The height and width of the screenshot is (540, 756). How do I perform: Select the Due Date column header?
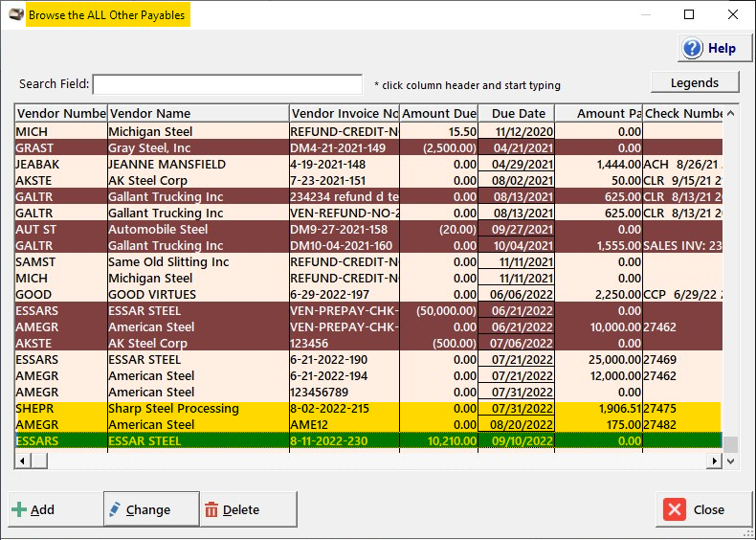click(517, 113)
